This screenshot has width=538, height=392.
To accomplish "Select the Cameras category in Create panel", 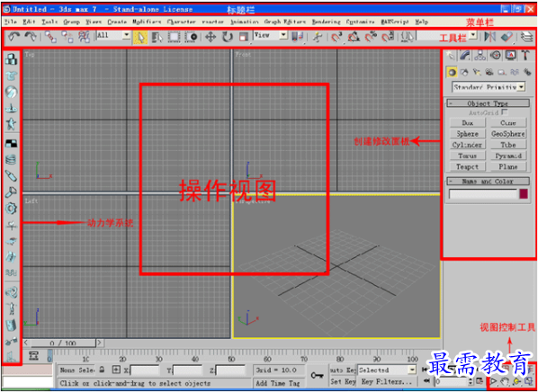I will click(x=489, y=72).
